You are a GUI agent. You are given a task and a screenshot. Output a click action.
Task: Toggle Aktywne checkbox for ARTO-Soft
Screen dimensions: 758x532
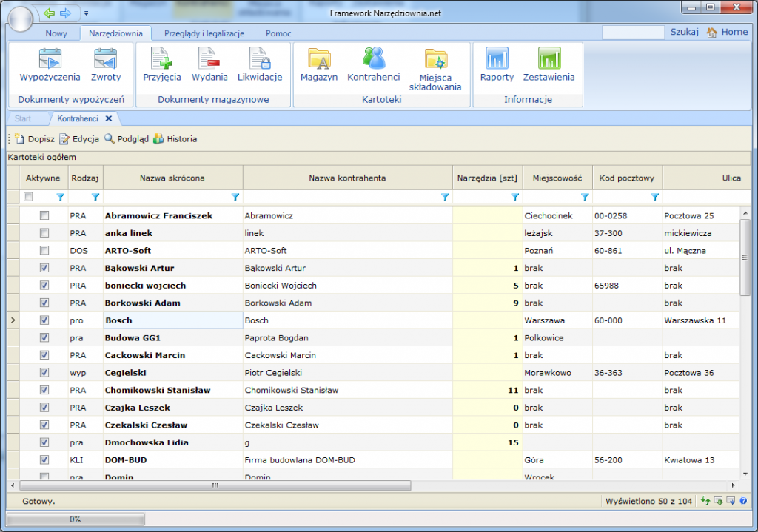click(44, 251)
